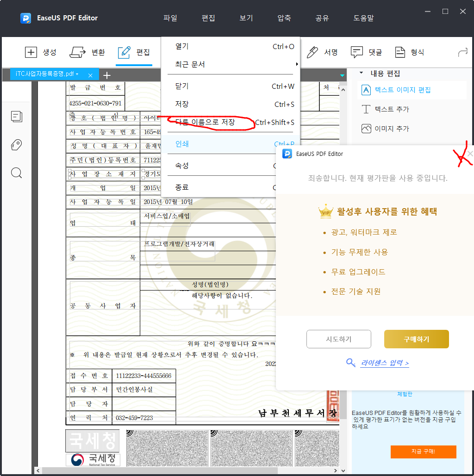
Task: Open the 형식 (Form) tool
Action: [409, 52]
